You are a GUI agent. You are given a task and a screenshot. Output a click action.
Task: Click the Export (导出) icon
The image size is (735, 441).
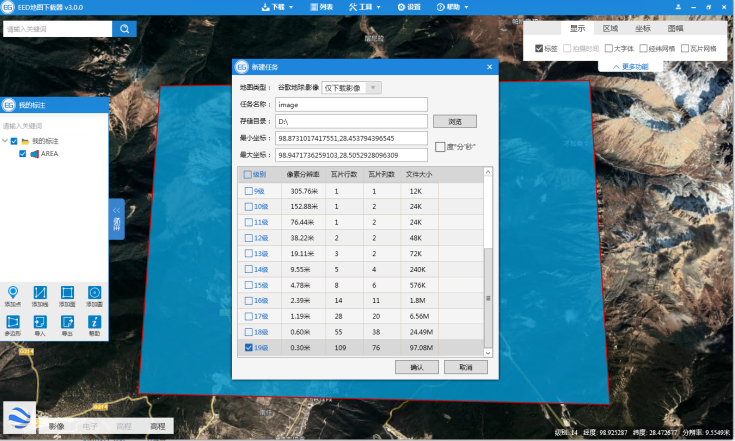(x=67, y=323)
